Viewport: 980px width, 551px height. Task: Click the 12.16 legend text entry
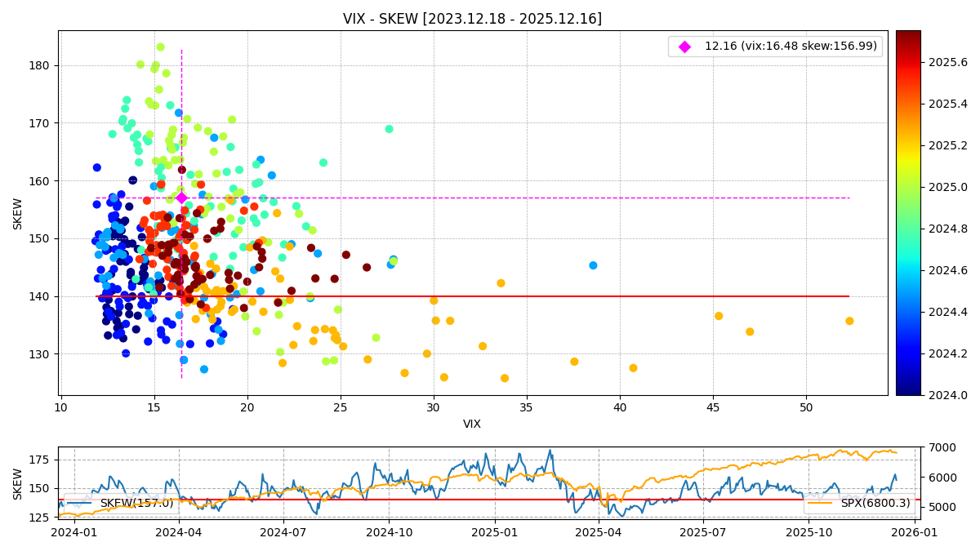pyautogui.click(x=791, y=47)
